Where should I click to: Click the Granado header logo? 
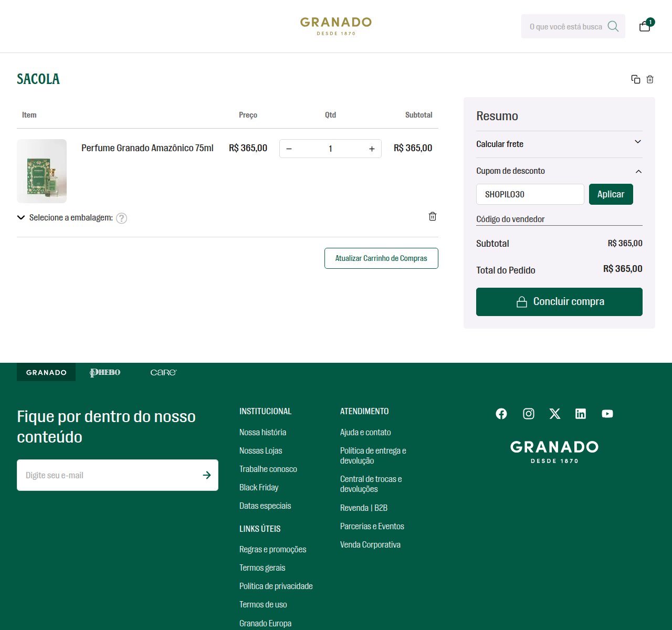[x=336, y=26]
